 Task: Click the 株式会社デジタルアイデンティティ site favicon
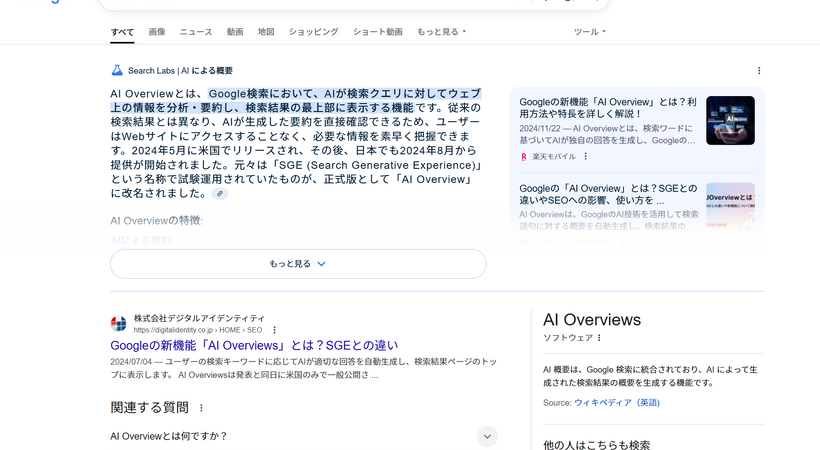tap(119, 323)
